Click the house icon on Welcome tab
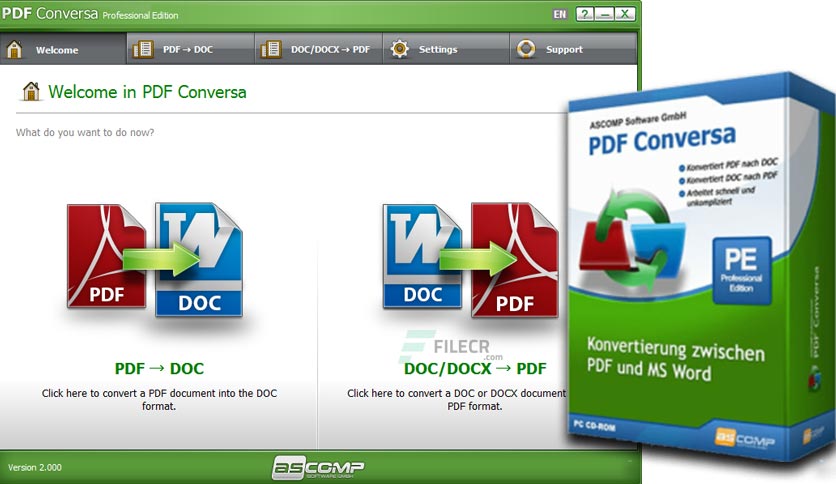The width and height of the screenshot is (836, 484). (x=14, y=49)
